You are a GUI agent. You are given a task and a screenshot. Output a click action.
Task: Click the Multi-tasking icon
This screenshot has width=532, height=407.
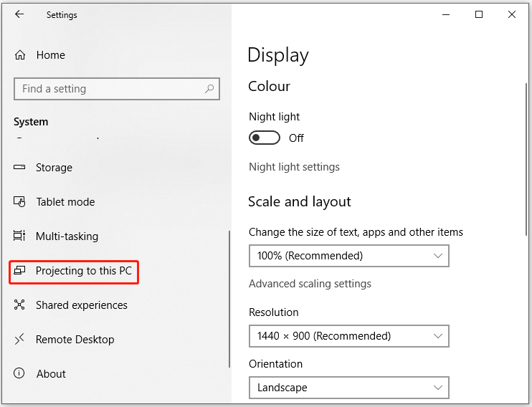click(20, 236)
